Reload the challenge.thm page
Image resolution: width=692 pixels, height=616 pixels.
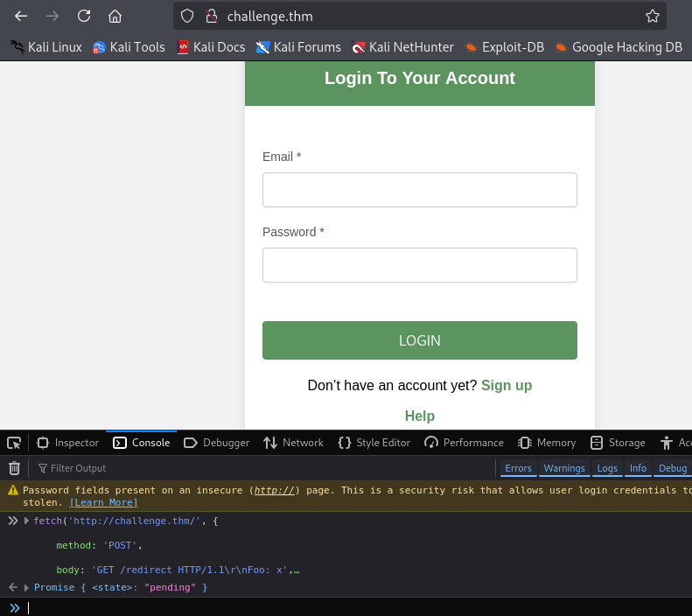pos(84,17)
